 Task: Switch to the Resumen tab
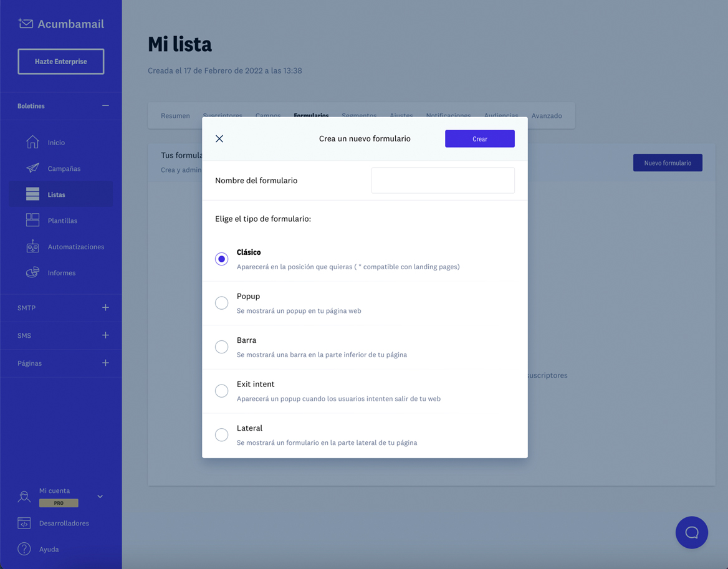(x=175, y=115)
